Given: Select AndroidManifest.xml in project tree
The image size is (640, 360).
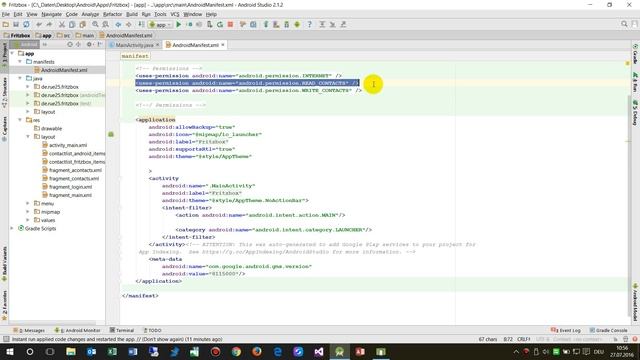Looking at the screenshot, I should tap(61, 70).
